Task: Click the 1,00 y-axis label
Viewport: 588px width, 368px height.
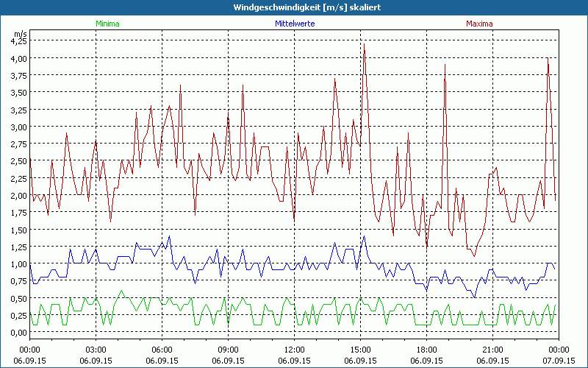Action: point(18,263)
